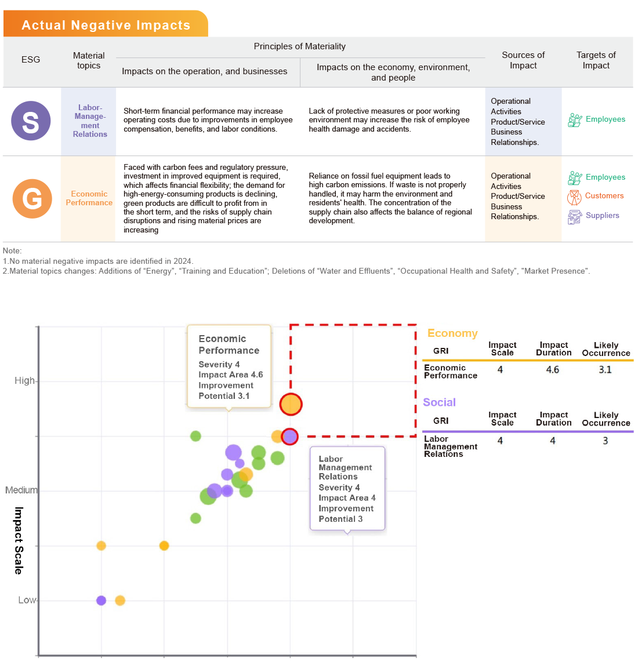Click the orange bubble at the Low level
This screenshot has height=672, width=638.
pyautogui.click(x=120, y=600)
